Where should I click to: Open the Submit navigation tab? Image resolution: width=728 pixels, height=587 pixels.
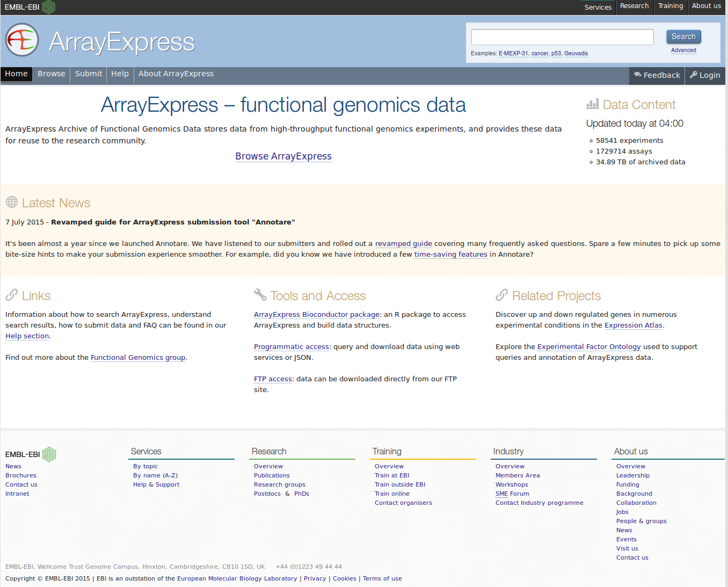tap(89, 74)
